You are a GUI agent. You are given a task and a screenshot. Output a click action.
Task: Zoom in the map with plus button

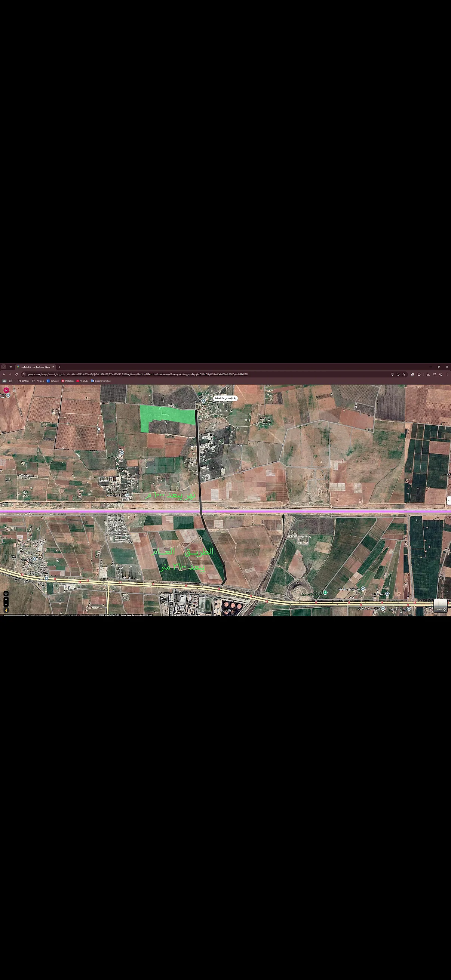6,600
